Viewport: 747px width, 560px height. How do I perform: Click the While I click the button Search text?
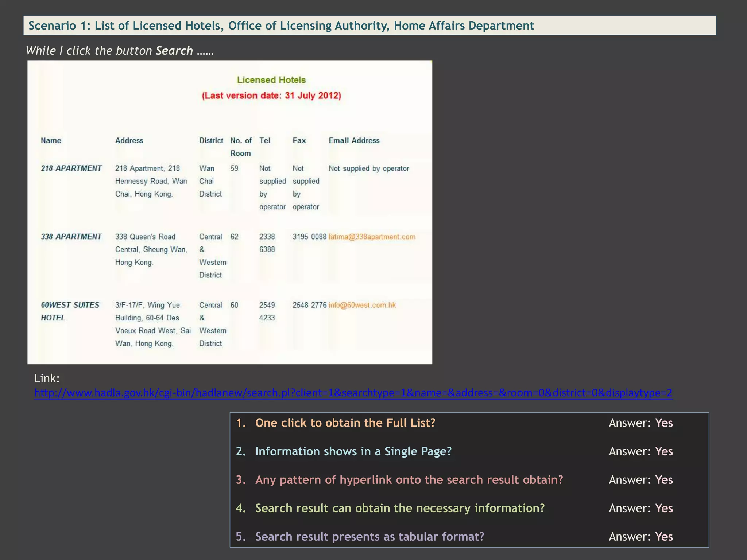tap(120, 51)
